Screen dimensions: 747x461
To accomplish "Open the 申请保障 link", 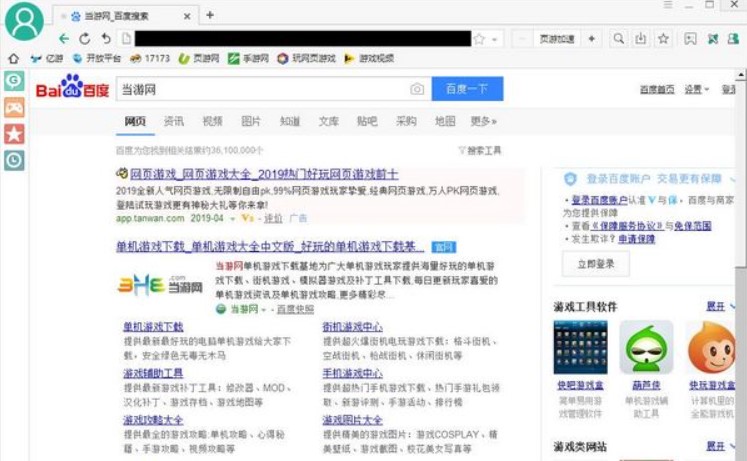I will [x=636, y=239].
